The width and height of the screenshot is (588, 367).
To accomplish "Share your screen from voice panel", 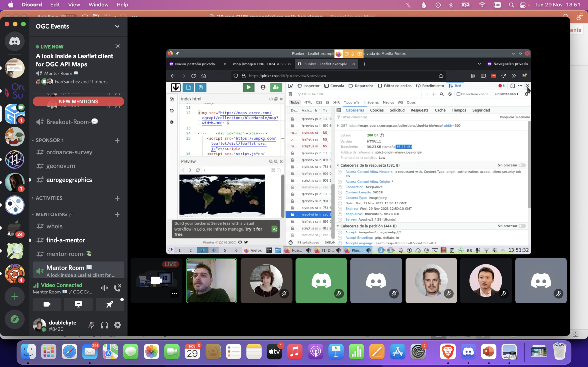I will coord(78,304).
